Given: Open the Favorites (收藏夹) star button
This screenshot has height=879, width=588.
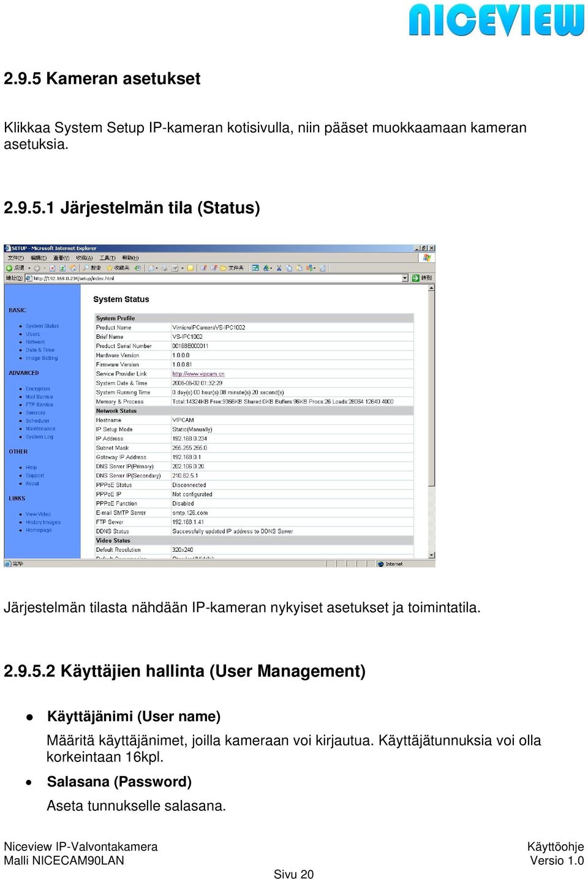Looking at the screenshot, I should pyautogui.click(x=118, y=268).
